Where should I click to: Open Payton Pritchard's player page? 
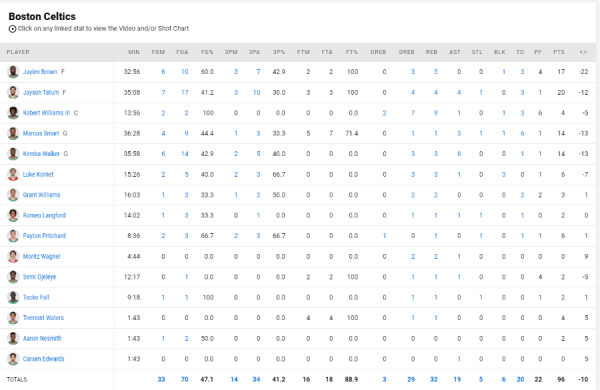coord(44,235)
